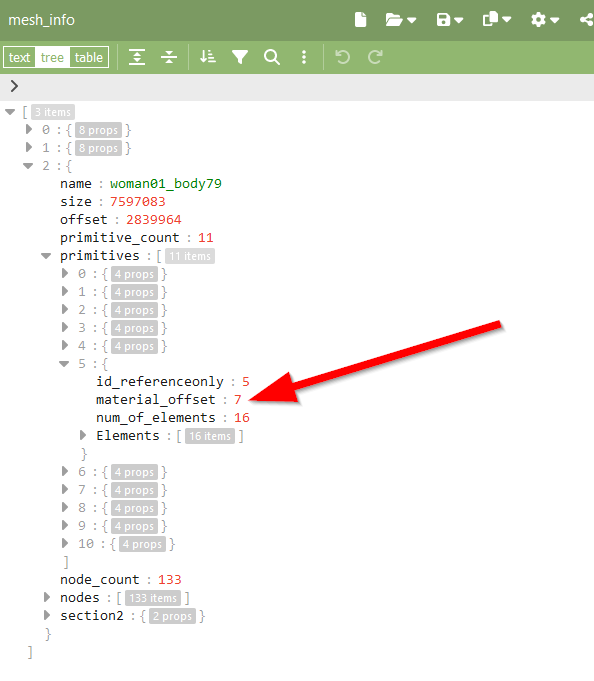Click the name value woman01_body79
594x681 pixels.
165,184
